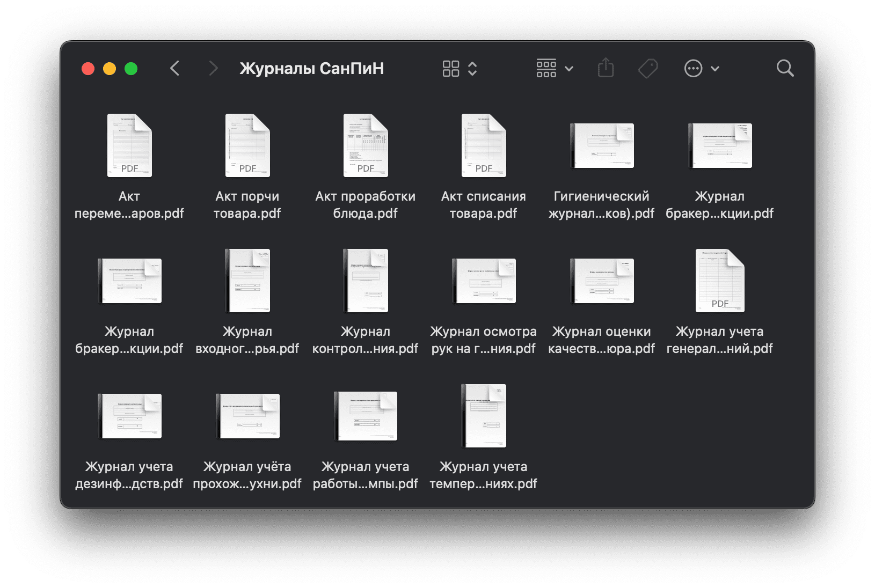Click the ellipsis more-actions icon
Viewport: 875px width, 588px height.
coord(693,69)
